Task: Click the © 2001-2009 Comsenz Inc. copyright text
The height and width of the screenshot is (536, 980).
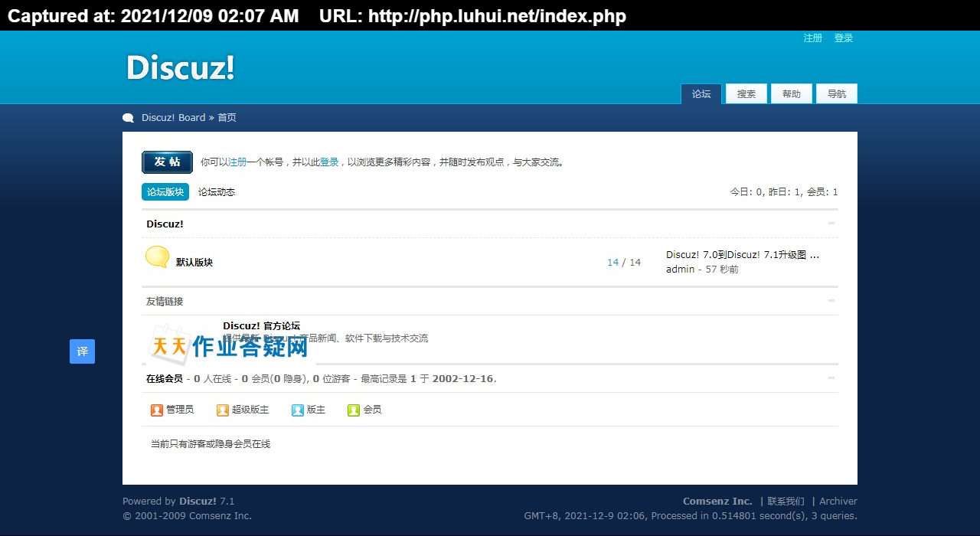Action: pos(187,516)
